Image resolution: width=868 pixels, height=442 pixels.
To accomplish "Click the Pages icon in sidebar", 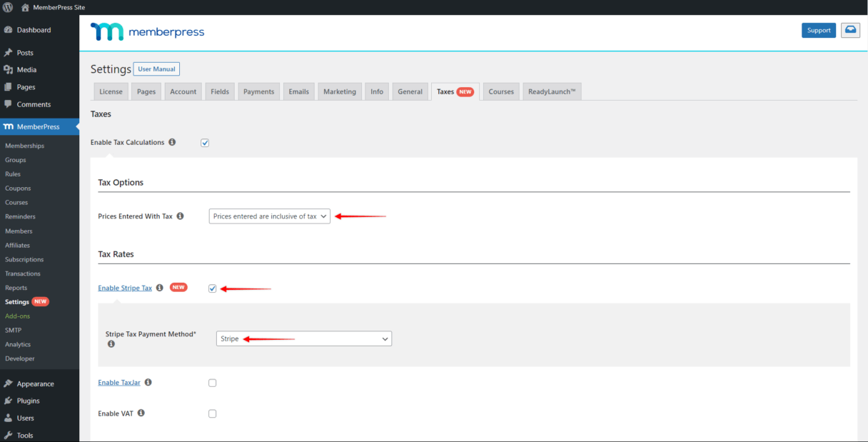I will pyautogui.click(x=8, y=87).
